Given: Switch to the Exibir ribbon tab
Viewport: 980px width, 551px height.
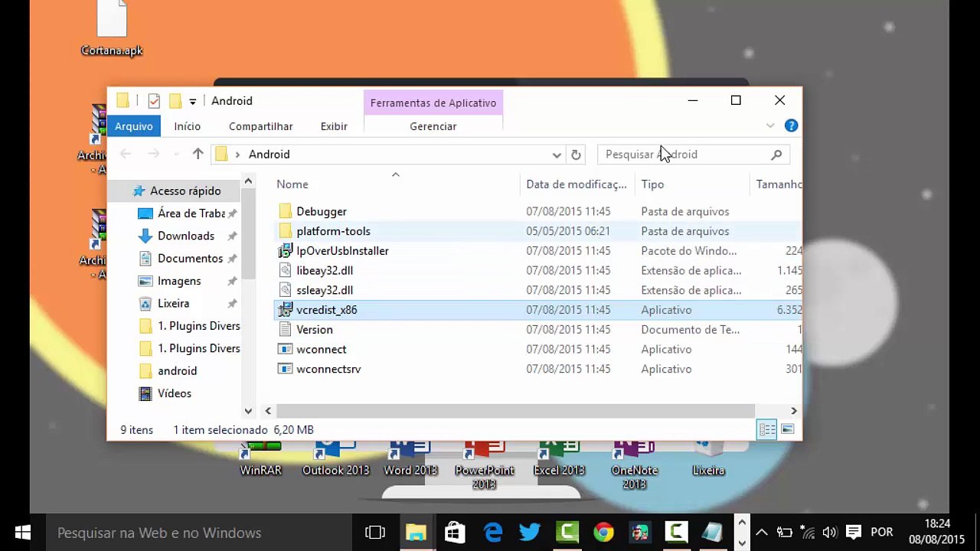Looking at the screenshot, I should click(x=334, y=126).
